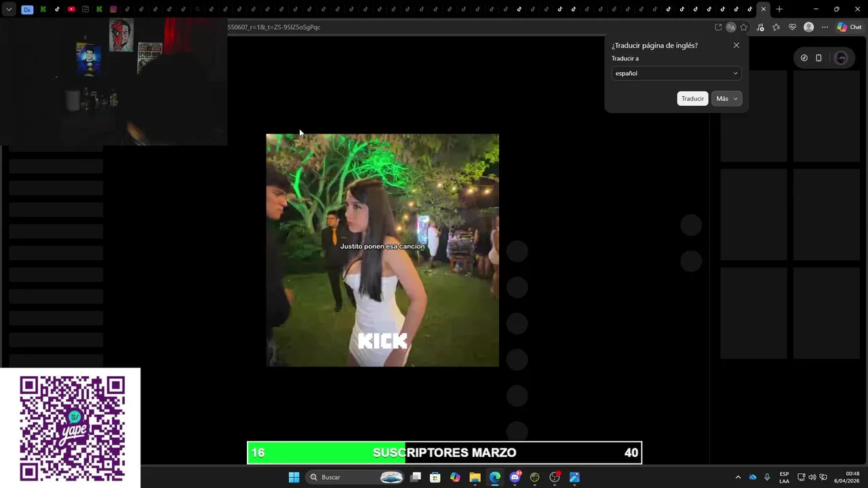Open the Windows Start menu
Image resolution: width=868 pixels, height=488 pixels.
point(294,477)
